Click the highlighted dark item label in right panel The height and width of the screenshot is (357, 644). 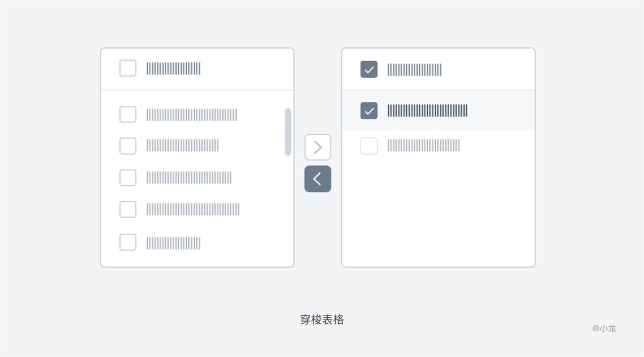tap(427, 111)
